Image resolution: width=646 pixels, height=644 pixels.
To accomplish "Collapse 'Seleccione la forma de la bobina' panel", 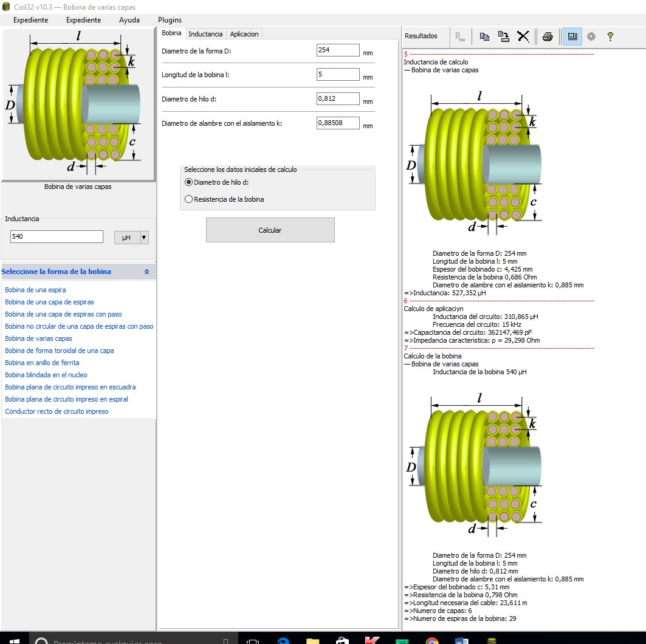I will 146,272.
